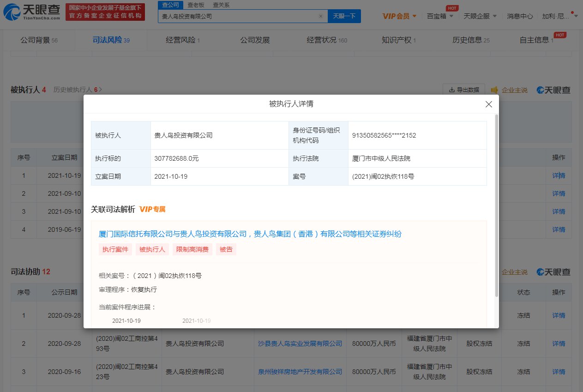Close the 被执行人详情 dialog
Image resolution: width=583 pixels, height=392 pixels.
pos(489,104)
